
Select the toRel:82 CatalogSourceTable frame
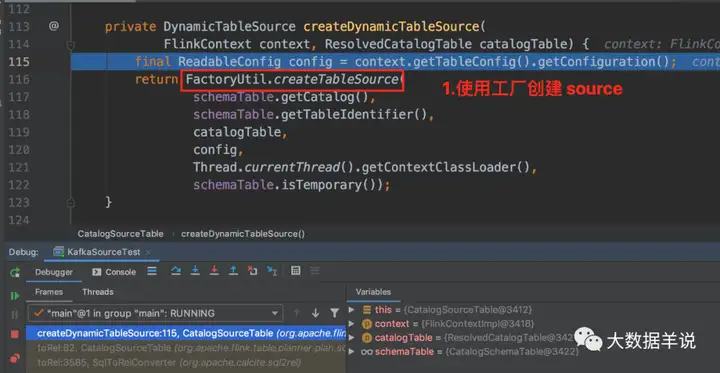point(186,348)
